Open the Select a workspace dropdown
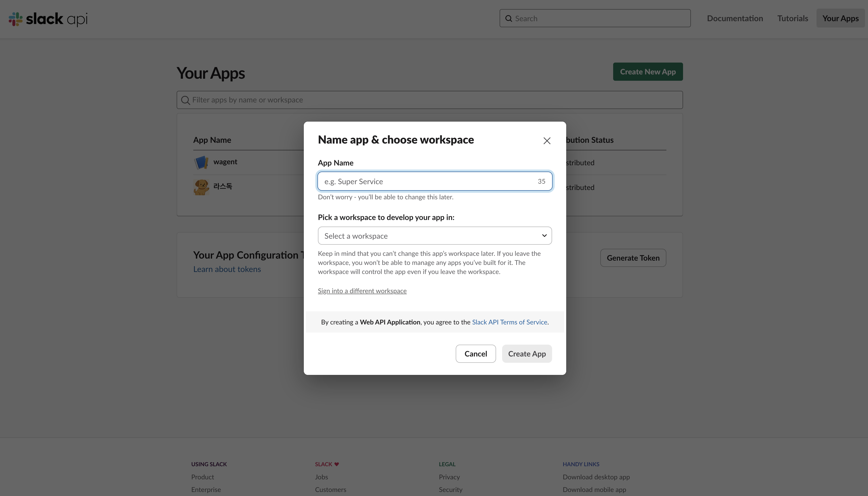The image size is (868, 496). tap(435, 236)
